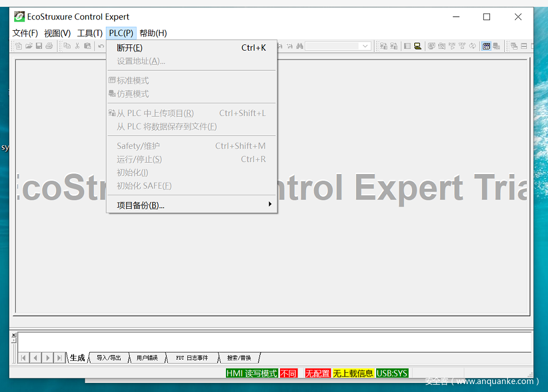The height and width of the screenshot is (392, 548).
Task: Choose 仿真模式 in the PLC menu
Action: coord(192,94)
